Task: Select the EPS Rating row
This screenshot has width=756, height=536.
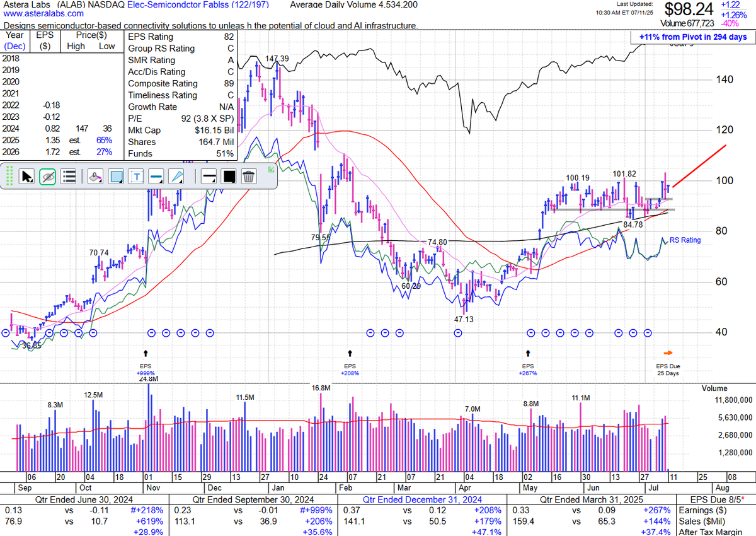Action: pos(181,37)
